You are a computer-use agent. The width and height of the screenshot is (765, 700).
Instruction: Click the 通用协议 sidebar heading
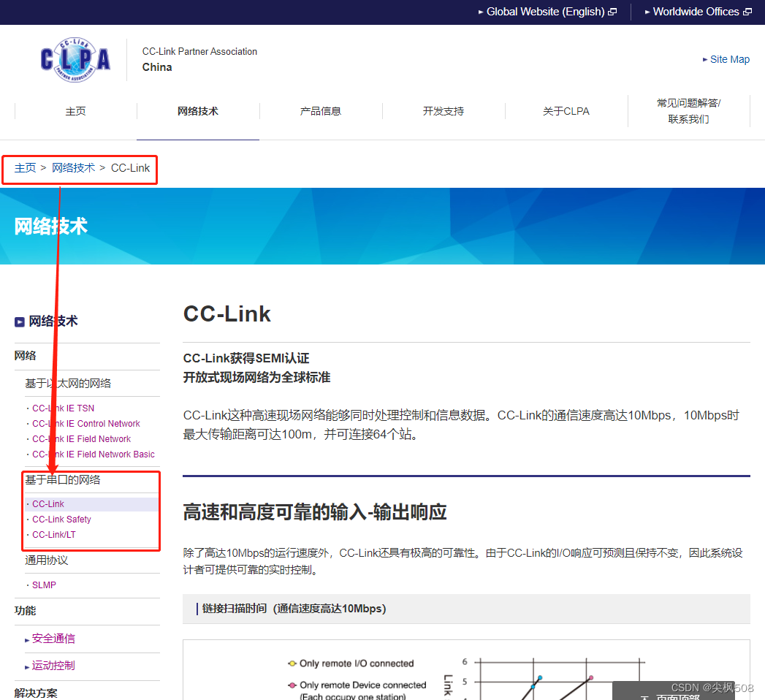pyautogui.click(x=46, y=560)
